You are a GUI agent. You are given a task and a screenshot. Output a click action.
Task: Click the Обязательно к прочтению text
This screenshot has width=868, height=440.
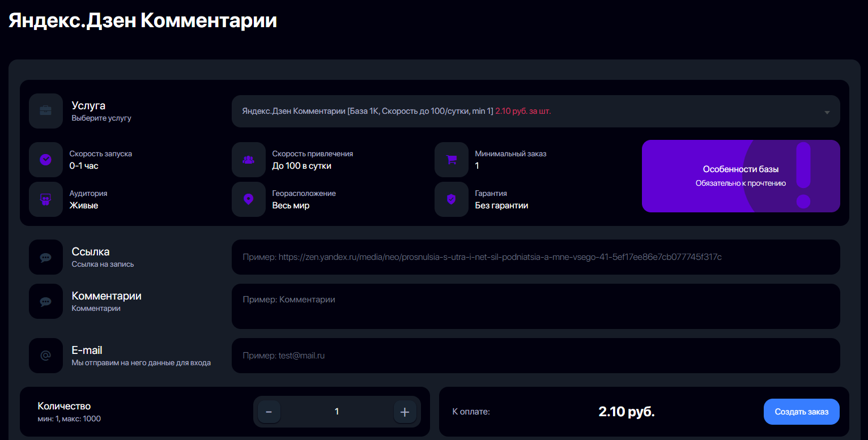[x=741, y=183]
